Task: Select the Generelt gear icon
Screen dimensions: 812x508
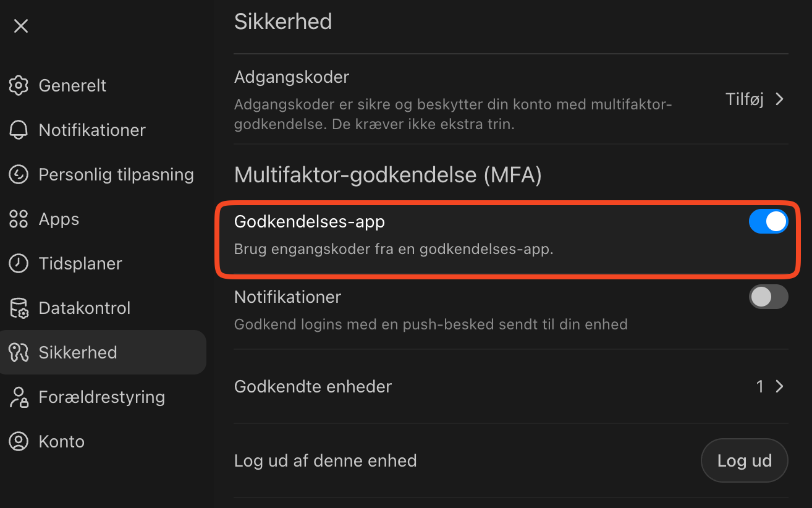Action: click(x=19, y=85)
